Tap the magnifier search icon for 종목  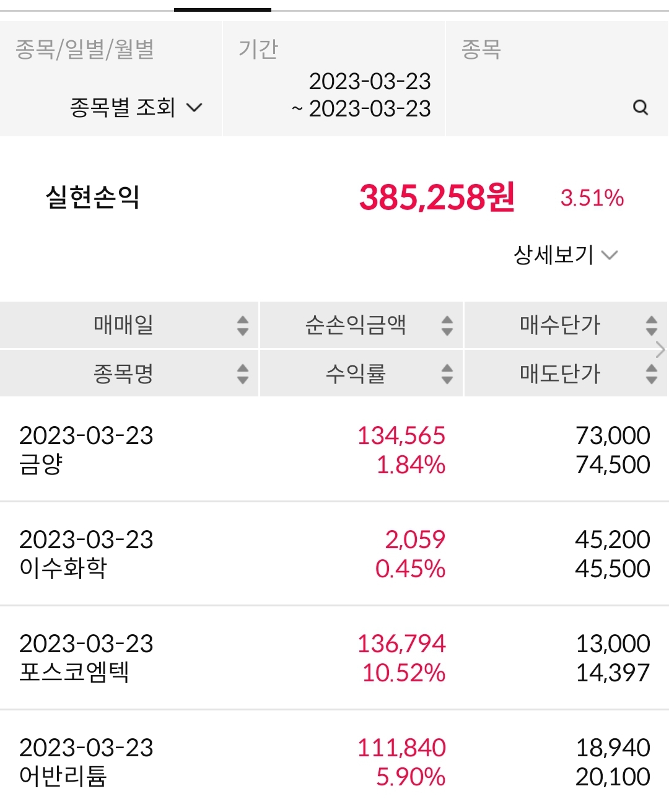pyautogui.click(x=641, y=108)
